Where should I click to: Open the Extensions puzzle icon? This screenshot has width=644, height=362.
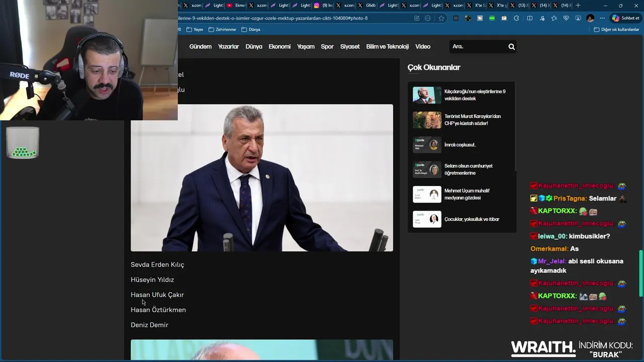(x=516, y=18)
